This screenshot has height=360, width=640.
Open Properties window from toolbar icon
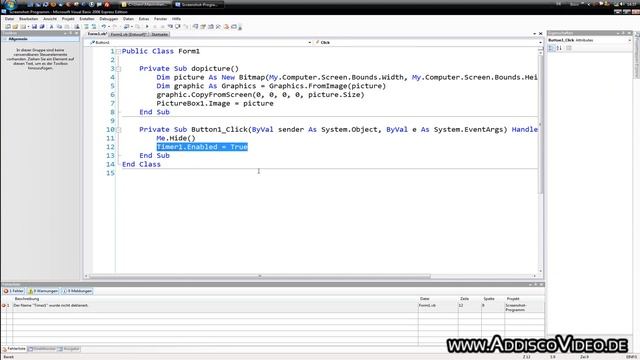point(203,27)
